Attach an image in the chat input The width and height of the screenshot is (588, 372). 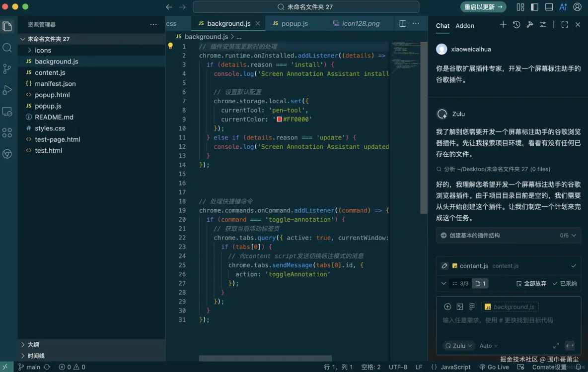pos(459,307)
